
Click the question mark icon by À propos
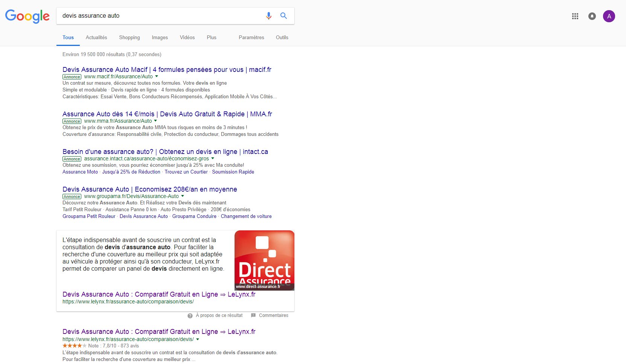point(190,316)
